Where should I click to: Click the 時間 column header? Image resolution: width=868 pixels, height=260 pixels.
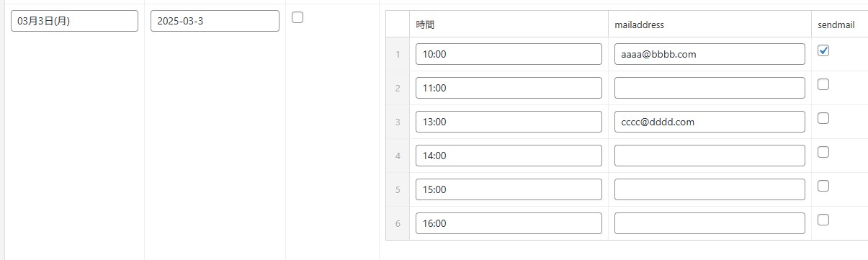pyautogui.click(x=425, y=24)
